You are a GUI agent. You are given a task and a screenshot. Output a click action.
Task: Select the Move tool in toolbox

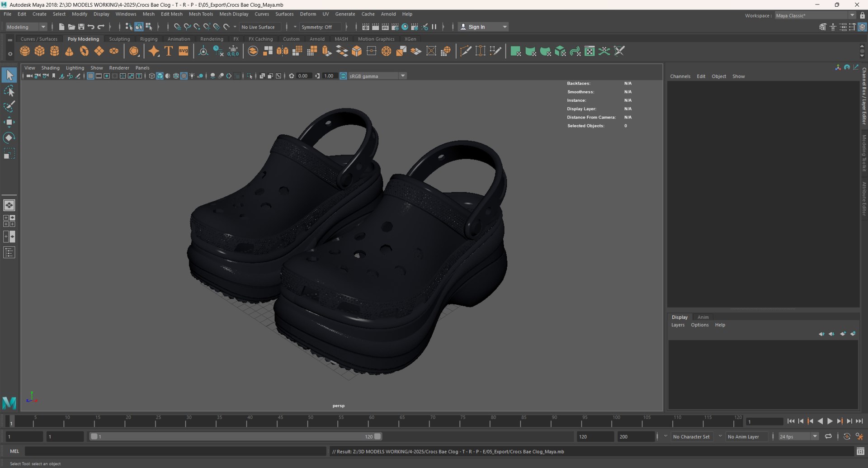click(9, 122)
